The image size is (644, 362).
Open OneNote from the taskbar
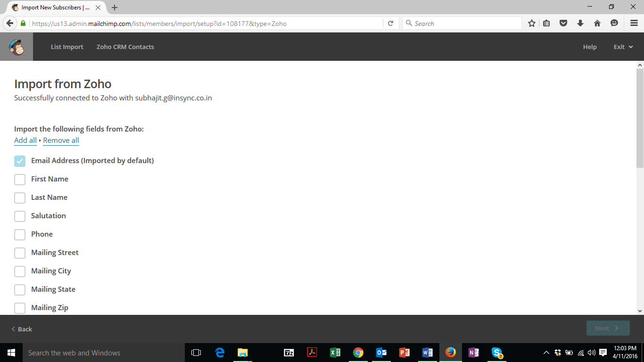(x=474, y=353)
